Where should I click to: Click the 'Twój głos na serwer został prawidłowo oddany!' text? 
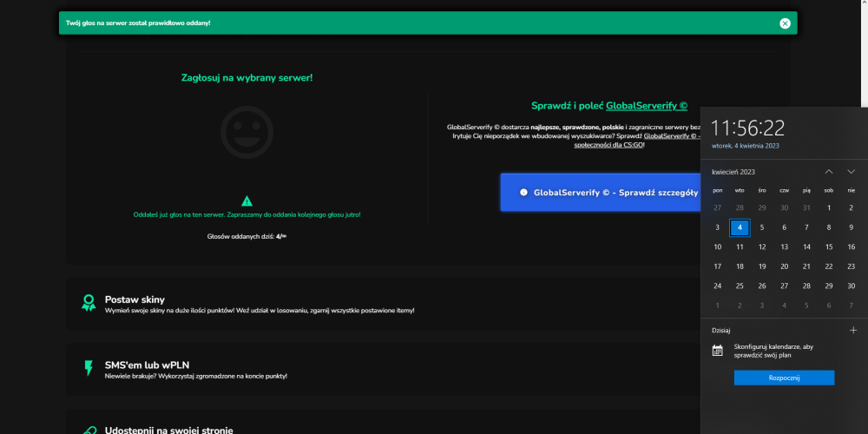[x=138, y=23]
